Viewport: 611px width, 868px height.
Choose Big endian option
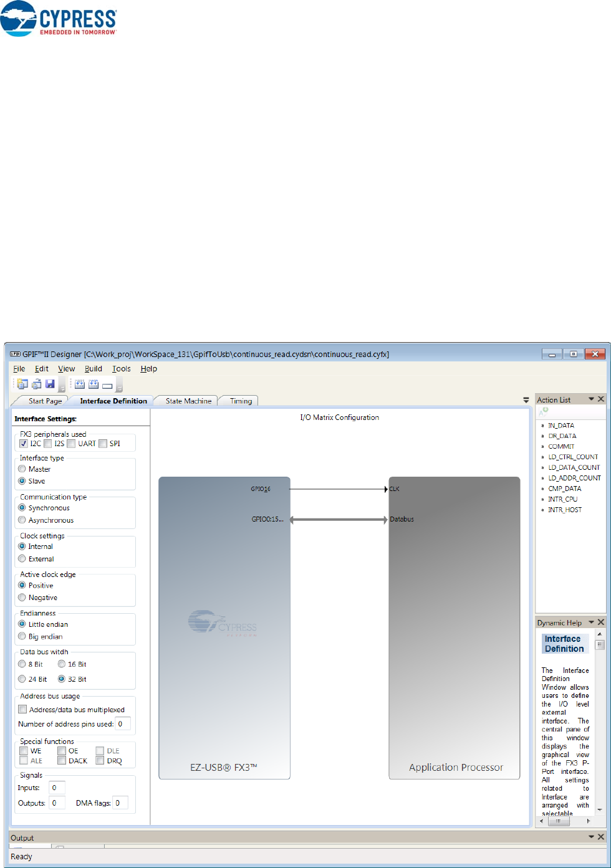click(x=22, y=637)
